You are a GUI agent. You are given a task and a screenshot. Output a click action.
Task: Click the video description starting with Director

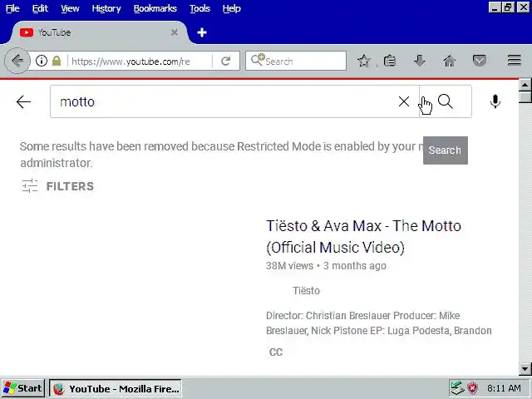click(379, 323)
